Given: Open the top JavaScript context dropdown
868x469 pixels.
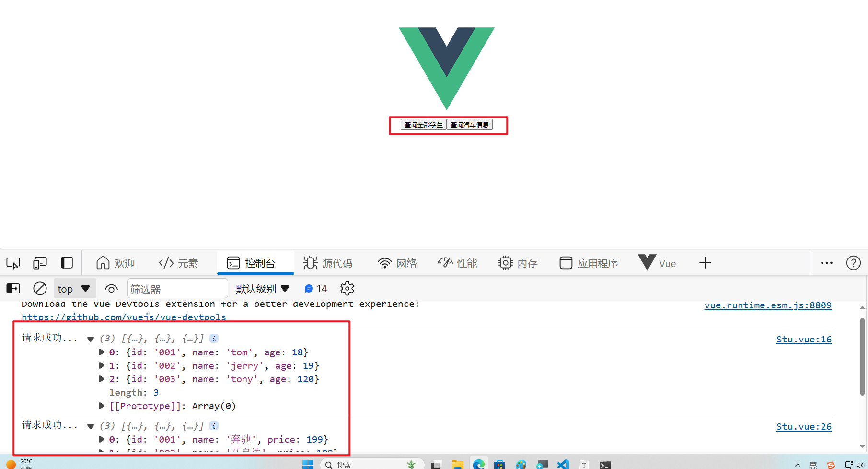Looking at the screenshot, I should tap(74, 289).
